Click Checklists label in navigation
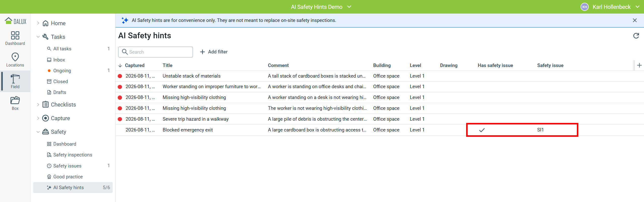644x202 pixels. coord(63,105)
